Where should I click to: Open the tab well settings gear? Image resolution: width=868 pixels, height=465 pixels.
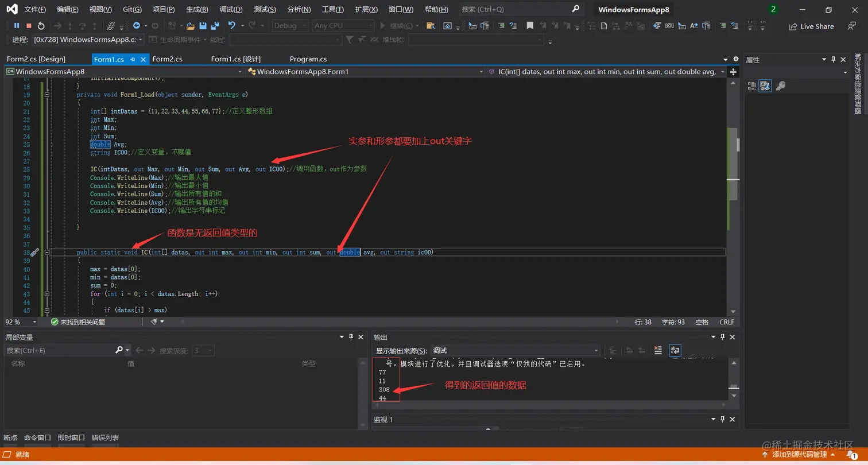[x=736, y=59]
